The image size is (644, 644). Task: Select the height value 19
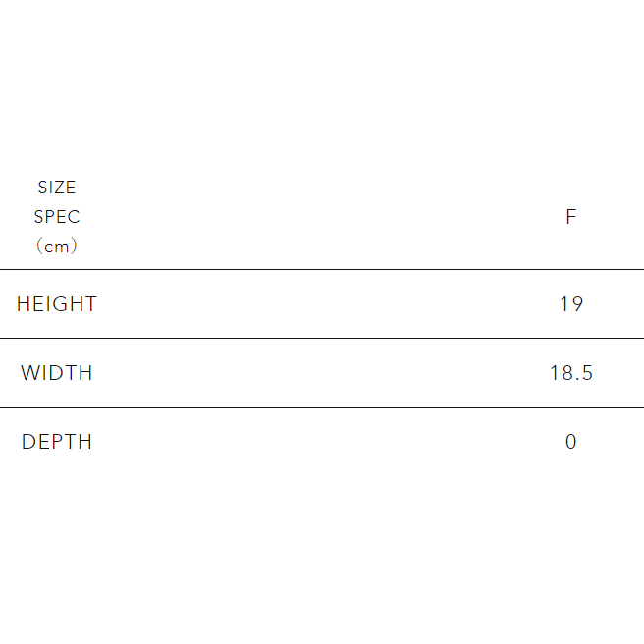coord(570,304)
